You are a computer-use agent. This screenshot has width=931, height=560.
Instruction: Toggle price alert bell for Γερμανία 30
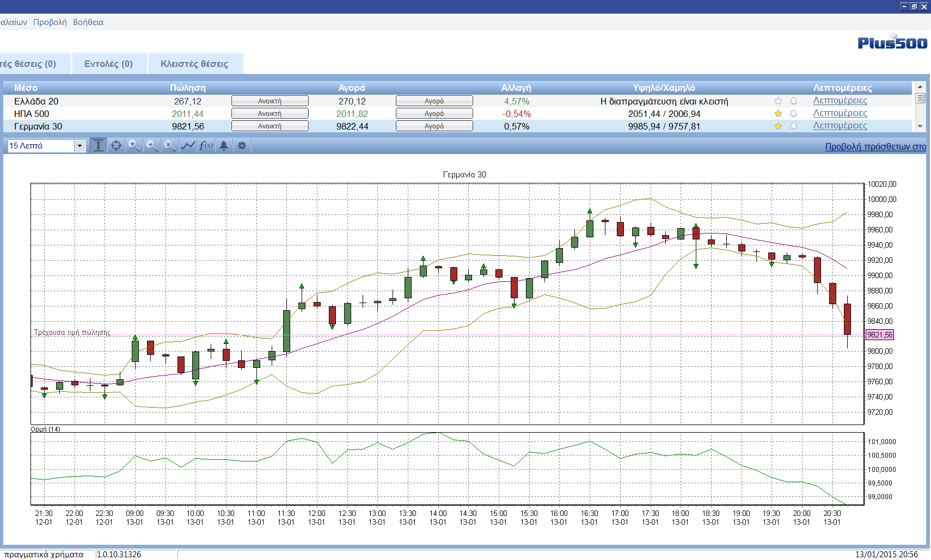pyautogui.click(x=793, y=126)
